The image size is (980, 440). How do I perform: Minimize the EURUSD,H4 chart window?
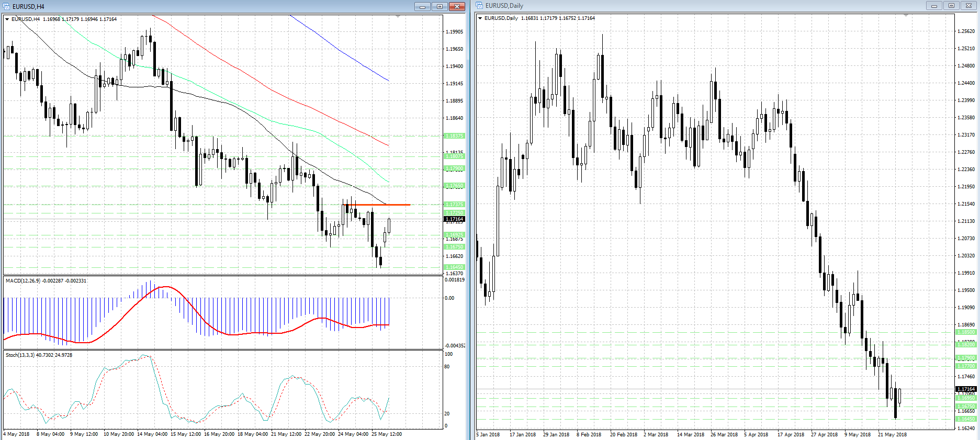click(x=422, y=6)
